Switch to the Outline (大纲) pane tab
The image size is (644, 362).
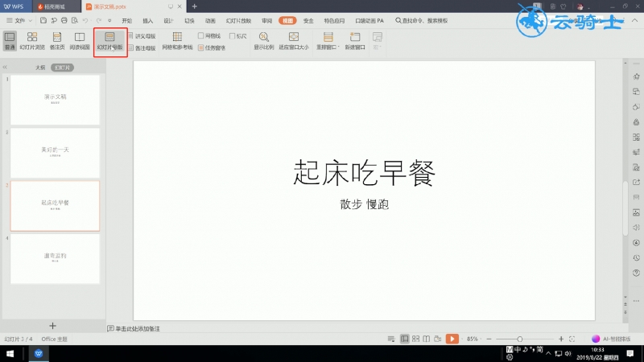[40, 68]
